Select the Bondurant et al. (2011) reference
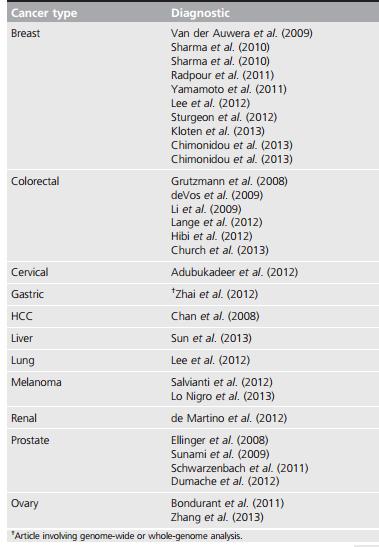This screenshot has width=379, height=547. 228,503
